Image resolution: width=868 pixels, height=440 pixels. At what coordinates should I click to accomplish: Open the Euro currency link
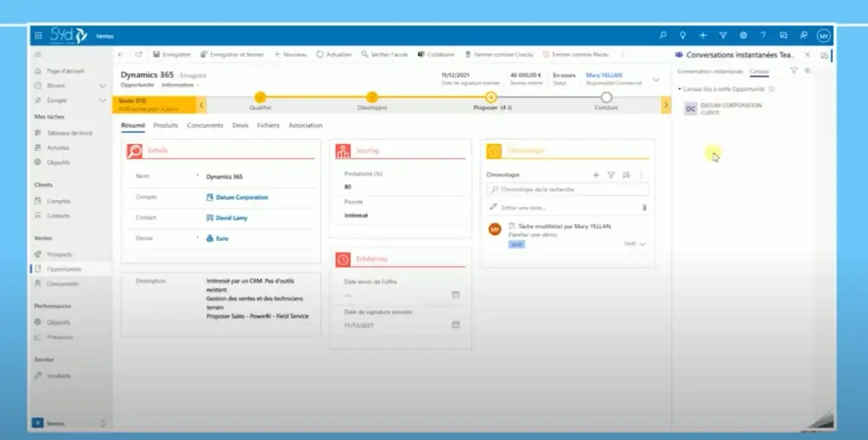coord(222,238)
